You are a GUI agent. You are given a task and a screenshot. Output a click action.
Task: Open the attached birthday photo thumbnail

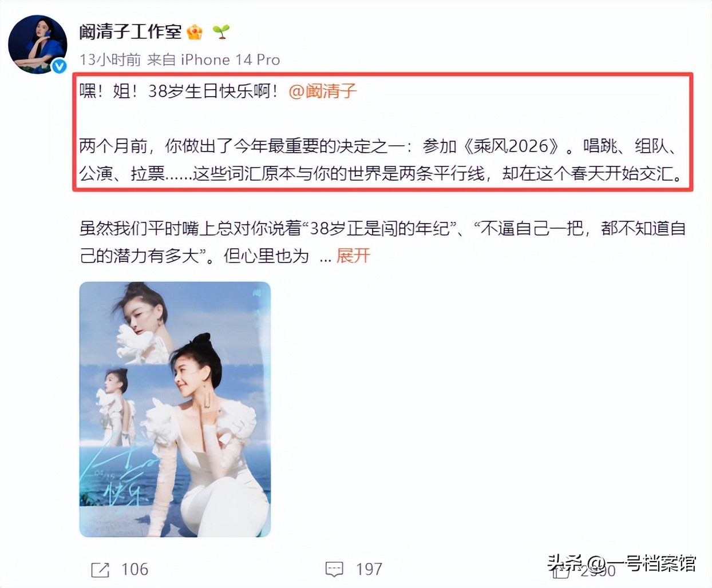tap(175, 410)
